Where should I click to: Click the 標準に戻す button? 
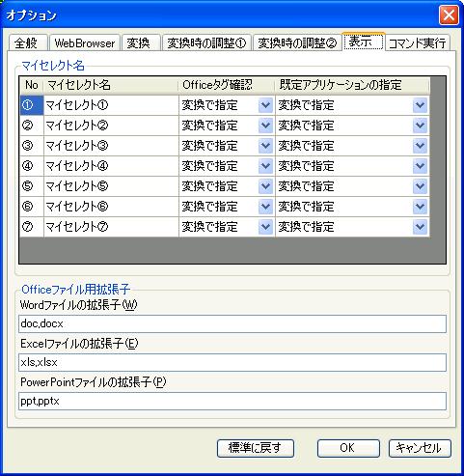(256, 448)
